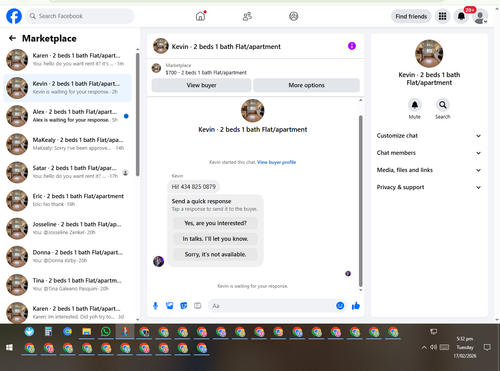This screenshot has height=371, width=500.
Task: Click the chat messages scrollbar
Action: click(x=360, y=201)
